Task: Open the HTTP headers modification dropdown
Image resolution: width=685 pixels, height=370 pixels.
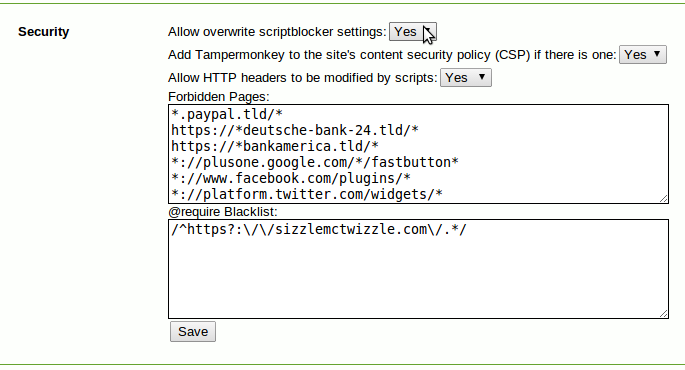Action: [466, 78]
